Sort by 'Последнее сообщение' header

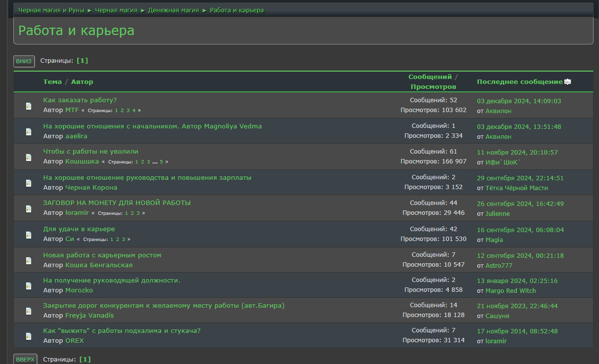pos(520,82)
